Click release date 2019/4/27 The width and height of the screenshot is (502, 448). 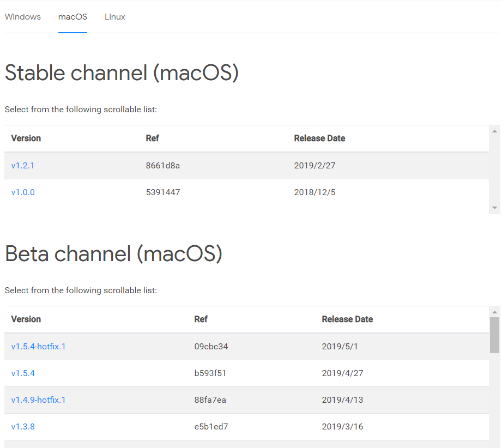(342, 373)
